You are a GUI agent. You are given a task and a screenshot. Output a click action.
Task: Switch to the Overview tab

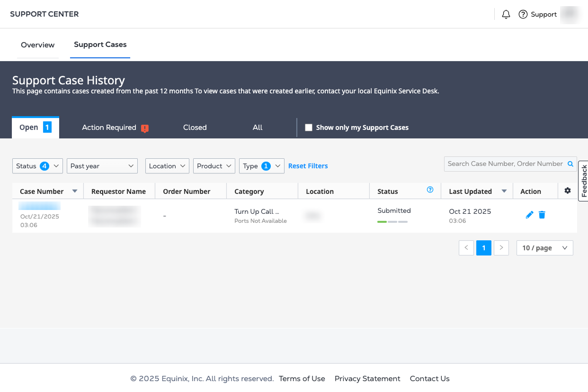pos(38,45)
